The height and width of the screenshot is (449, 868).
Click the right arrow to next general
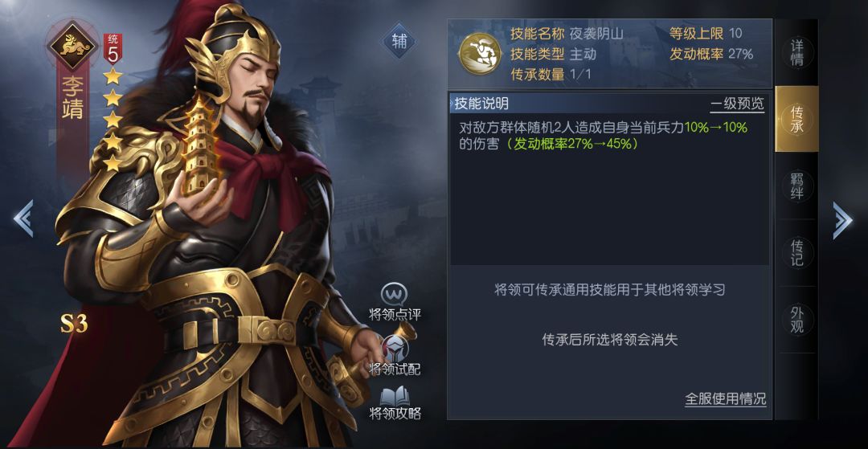[x=842, y=220]
